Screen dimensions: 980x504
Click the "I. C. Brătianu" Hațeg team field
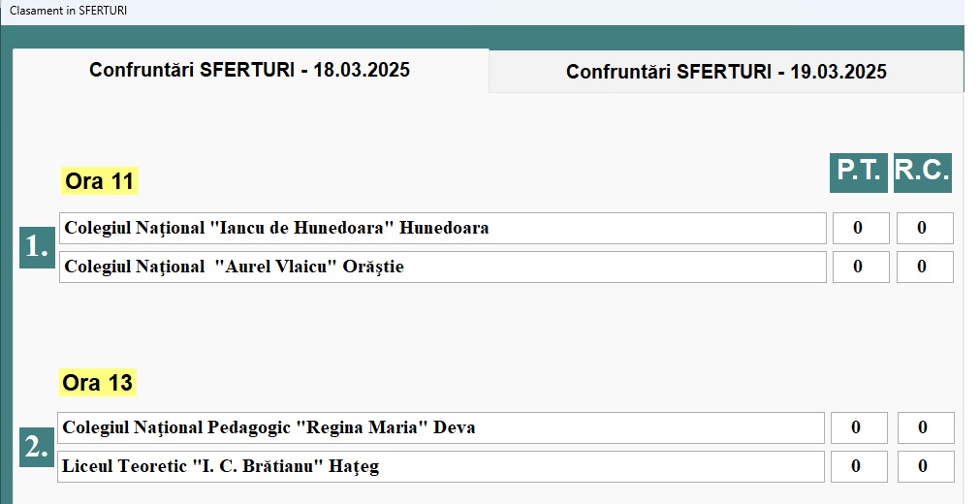coord(440,467)
